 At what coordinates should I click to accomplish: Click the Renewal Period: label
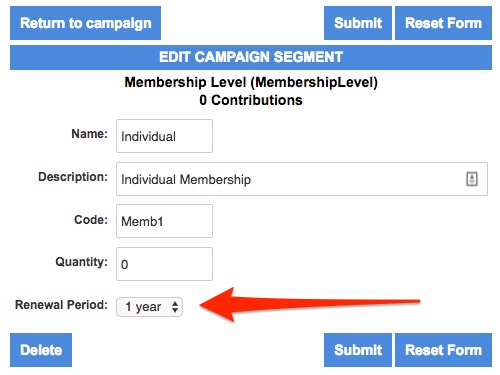[62, 305]
